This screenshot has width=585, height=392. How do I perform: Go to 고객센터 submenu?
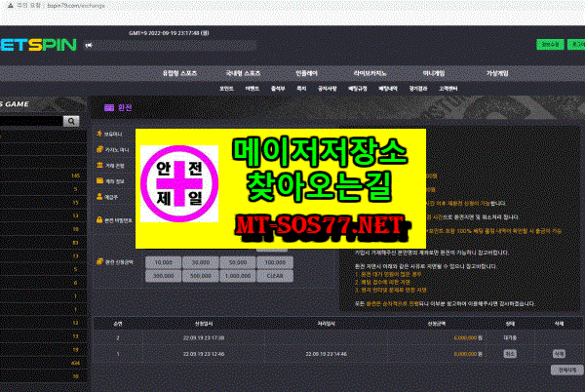click(448, 89)
